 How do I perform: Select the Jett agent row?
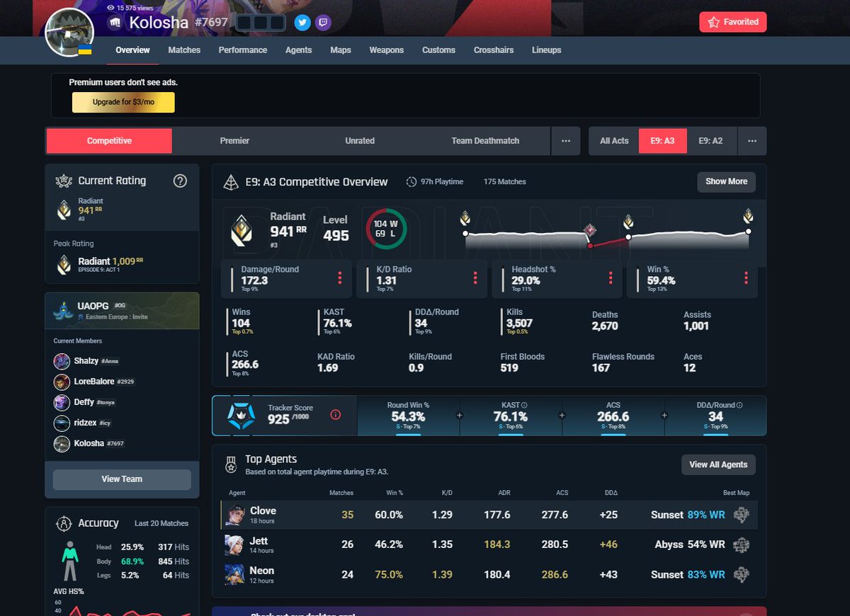coord(489,545)
